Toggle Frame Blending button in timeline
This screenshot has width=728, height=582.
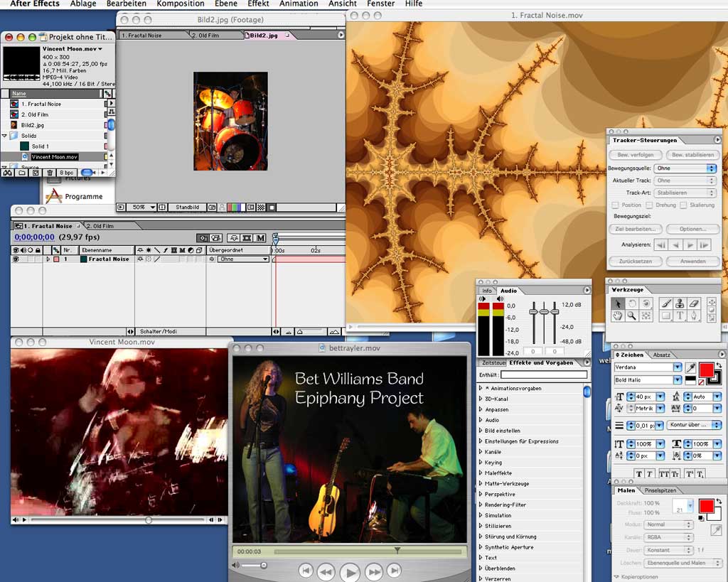247,238
